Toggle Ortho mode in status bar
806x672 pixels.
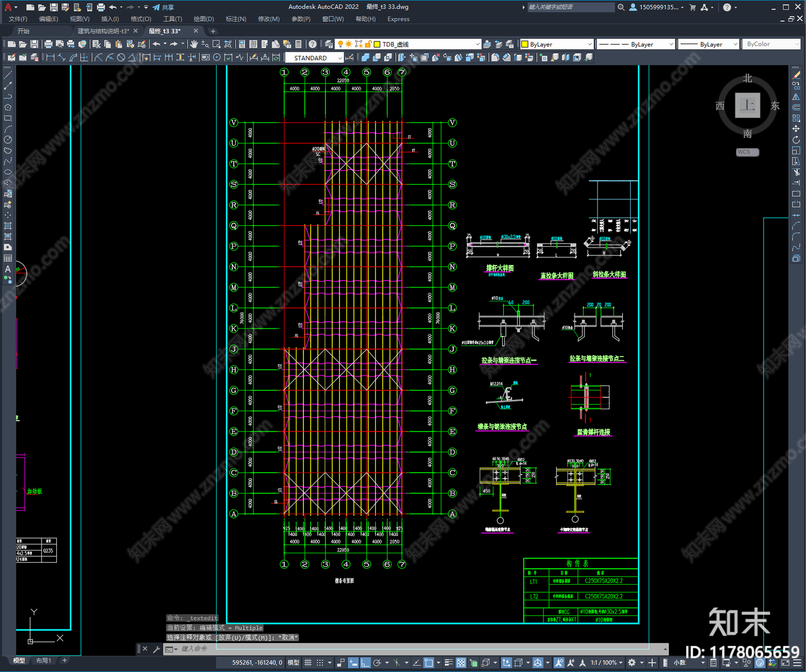point(365,662)
